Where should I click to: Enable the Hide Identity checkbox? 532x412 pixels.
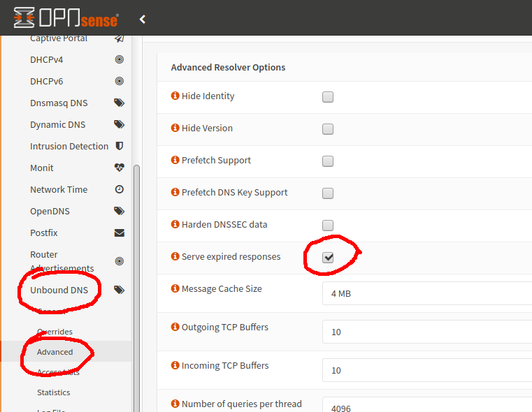click(x=328, y=97)
